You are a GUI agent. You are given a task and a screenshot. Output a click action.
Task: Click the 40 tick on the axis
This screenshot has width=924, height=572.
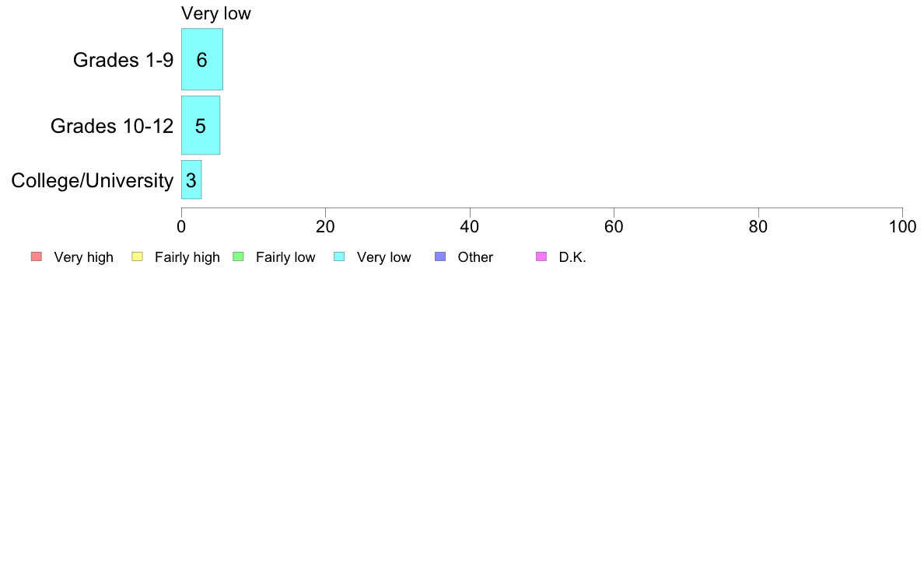470,227
